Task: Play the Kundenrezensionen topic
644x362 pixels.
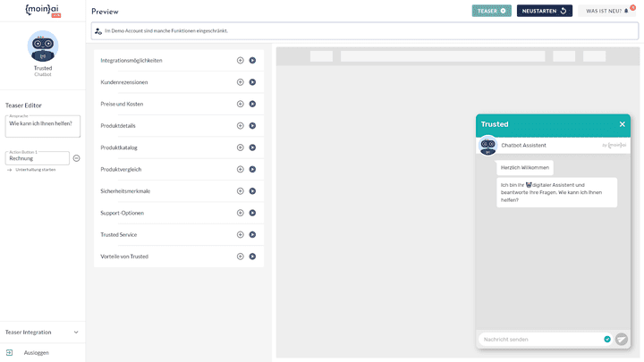Action: (252, 82)
